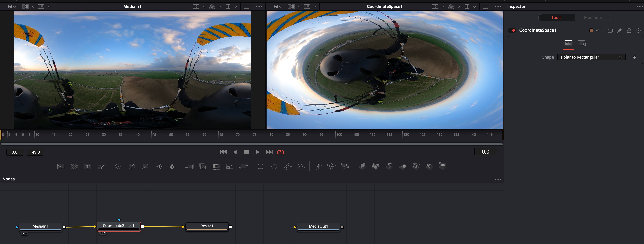
Task: Add a particle Emitter tool
Action: point(318,166)
